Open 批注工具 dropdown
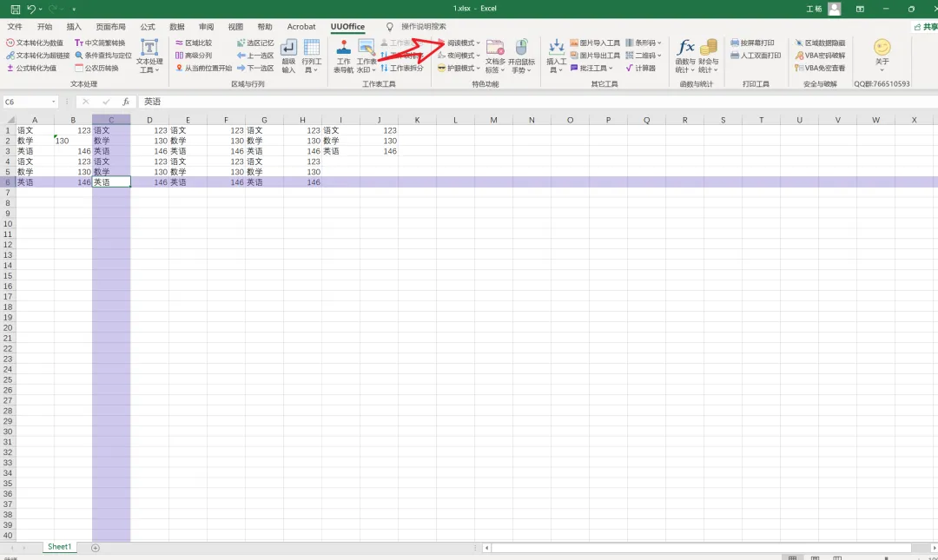The image size is (938, 560). [591, 69]
